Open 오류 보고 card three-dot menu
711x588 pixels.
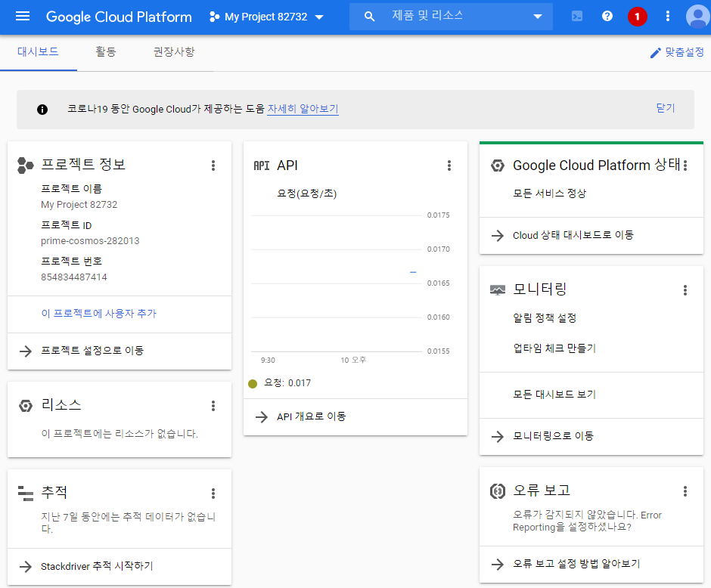coord(685,491)
